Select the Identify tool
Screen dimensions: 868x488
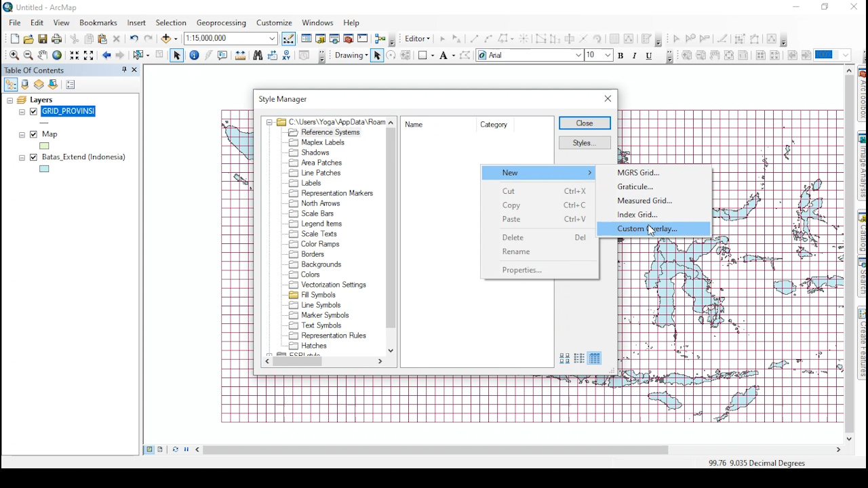195,56
